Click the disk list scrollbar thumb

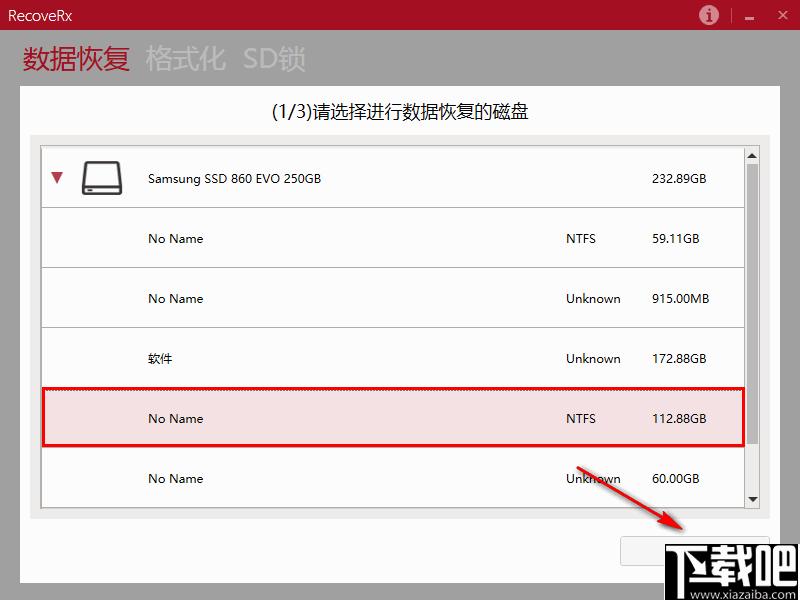(752, 304)
